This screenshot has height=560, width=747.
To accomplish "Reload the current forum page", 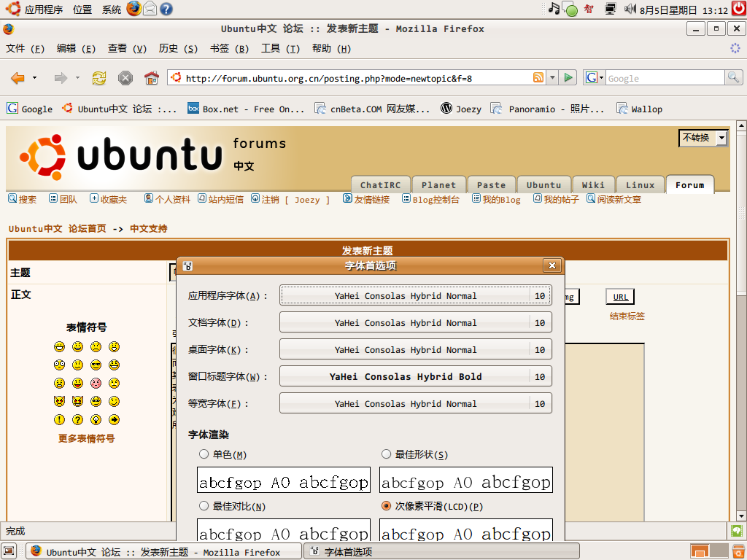I will [99, 77].
